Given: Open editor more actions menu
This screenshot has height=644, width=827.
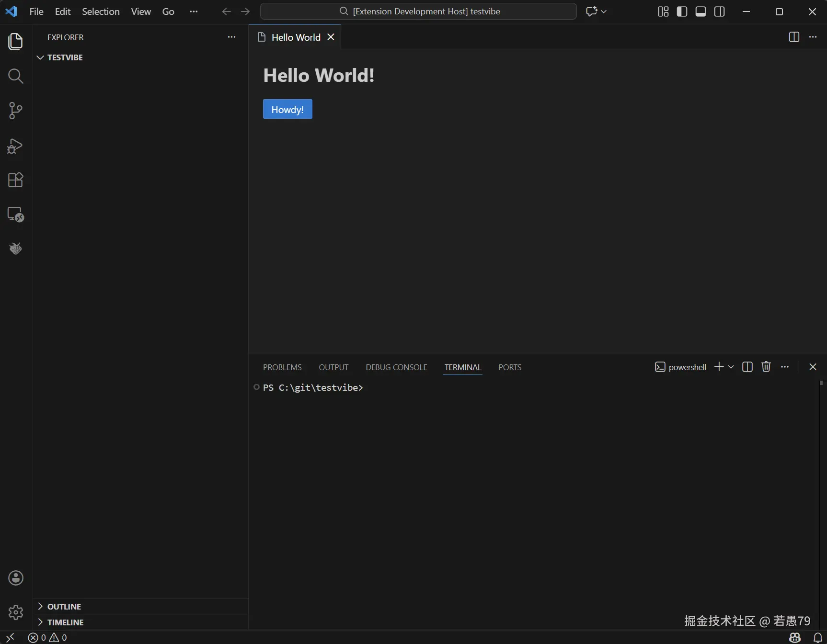Looking at the screenshot, I should 813,37.
